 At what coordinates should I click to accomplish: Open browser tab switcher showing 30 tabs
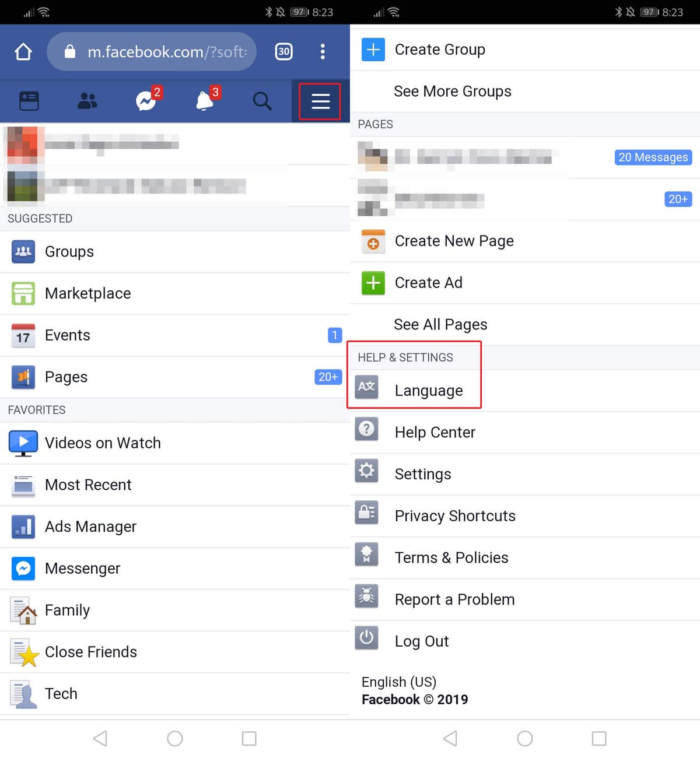tap(284, 51)
